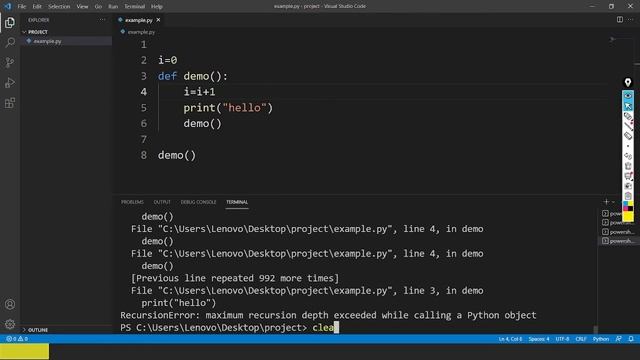
Task: Switch to the DEBUG CONSOLE tab
Action: pos(198,202)
